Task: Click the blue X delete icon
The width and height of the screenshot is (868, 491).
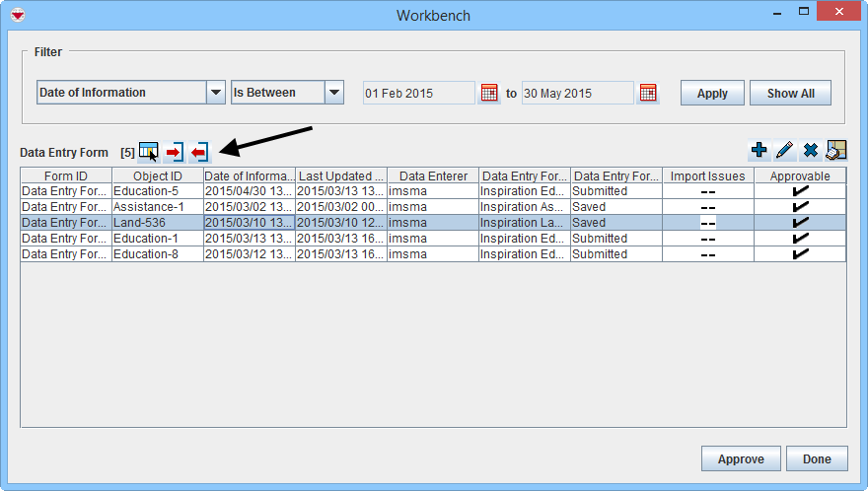Action: point(810,151)
